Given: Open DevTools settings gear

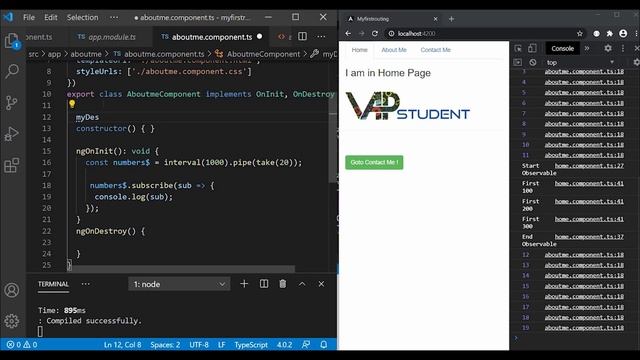Looking at the screenshot, I should pos(608,48).
